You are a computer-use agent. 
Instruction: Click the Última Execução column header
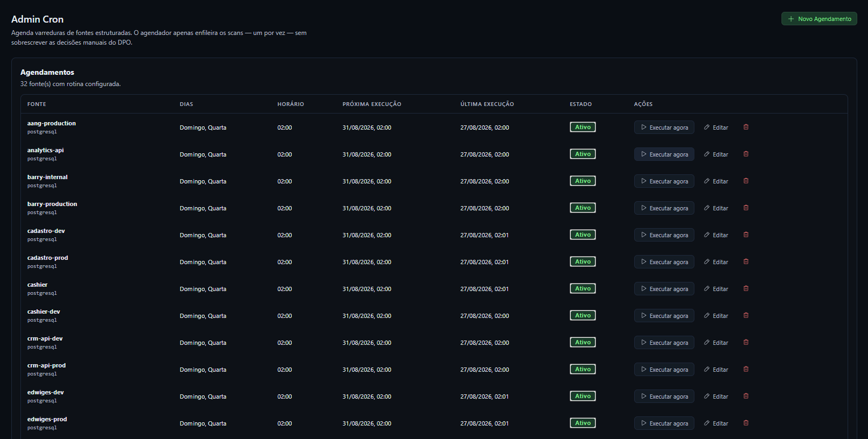(x=487, y=104)
